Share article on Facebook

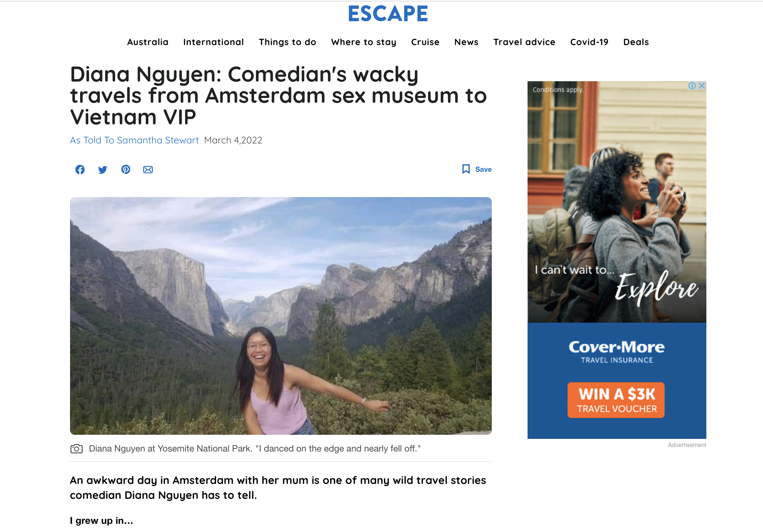click(x=80, y=170)
